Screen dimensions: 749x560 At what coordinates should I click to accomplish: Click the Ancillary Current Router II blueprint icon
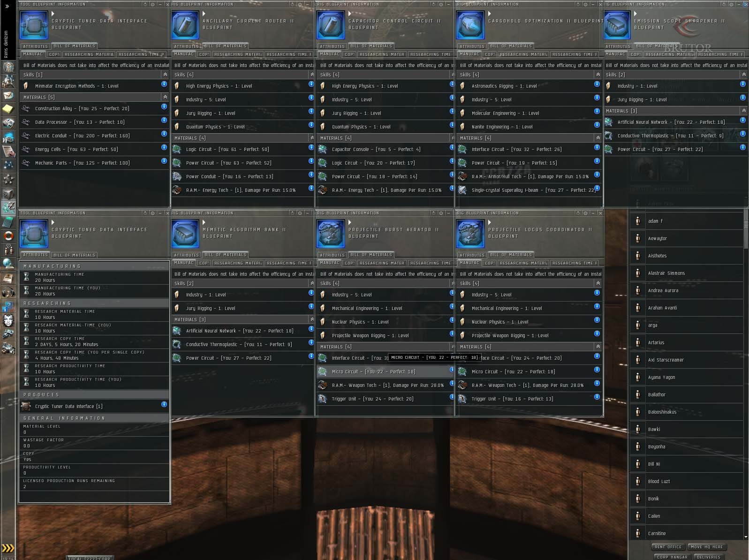coord(185,25)
